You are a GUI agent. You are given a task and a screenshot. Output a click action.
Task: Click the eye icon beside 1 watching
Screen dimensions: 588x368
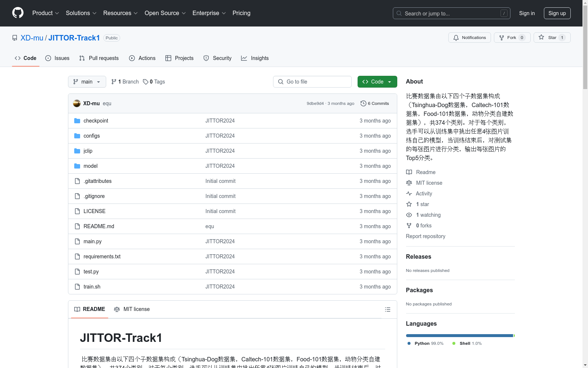(x=409, y=215)
